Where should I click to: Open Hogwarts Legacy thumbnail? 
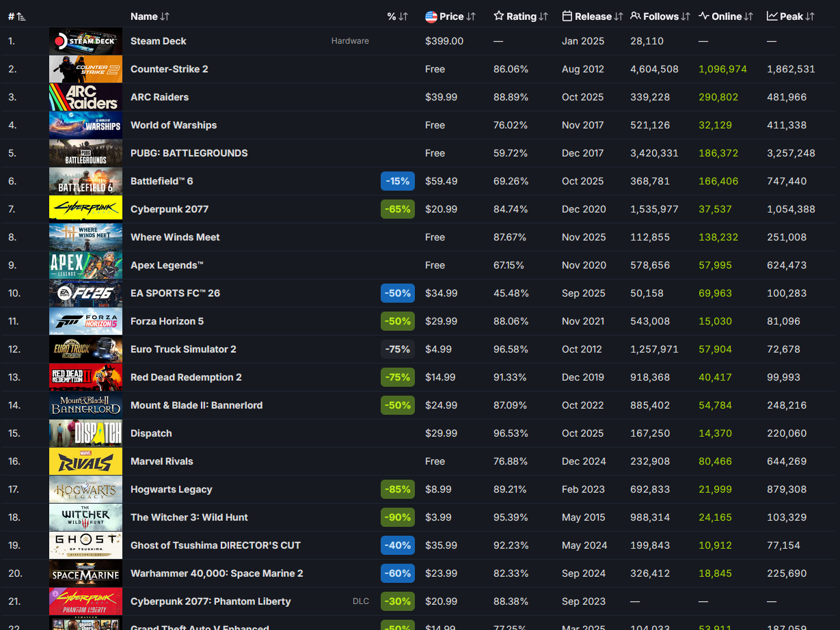[x=85, y=489]
